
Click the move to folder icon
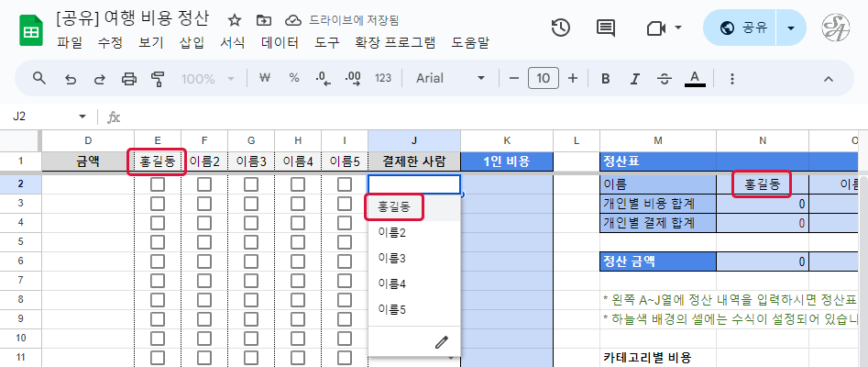point(264,19)
